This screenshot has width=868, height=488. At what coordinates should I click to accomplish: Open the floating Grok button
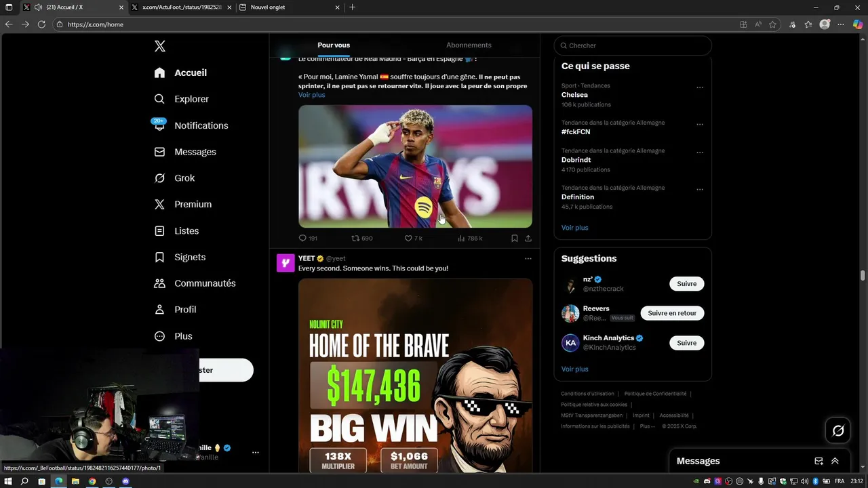[838, 430]
